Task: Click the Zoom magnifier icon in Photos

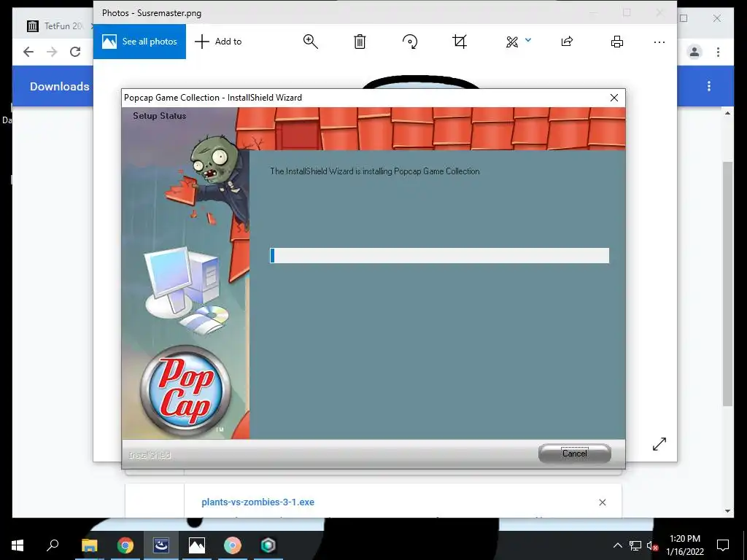Action: click(x=311, y=42)
